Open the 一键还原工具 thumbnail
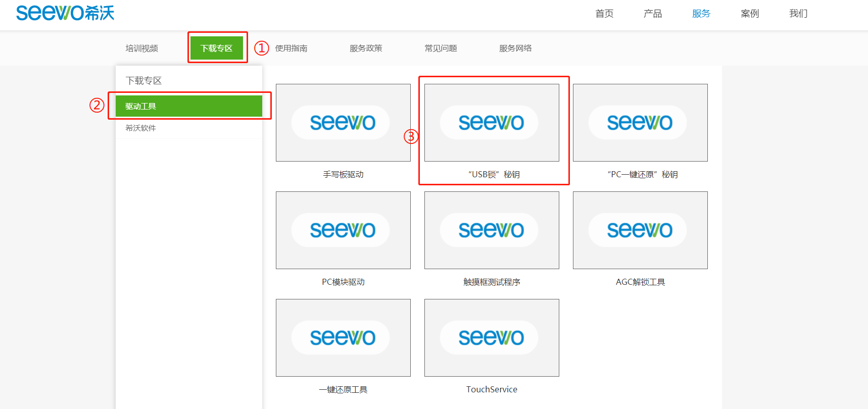The height and width of the screenshot is (409, 868). 343,338
